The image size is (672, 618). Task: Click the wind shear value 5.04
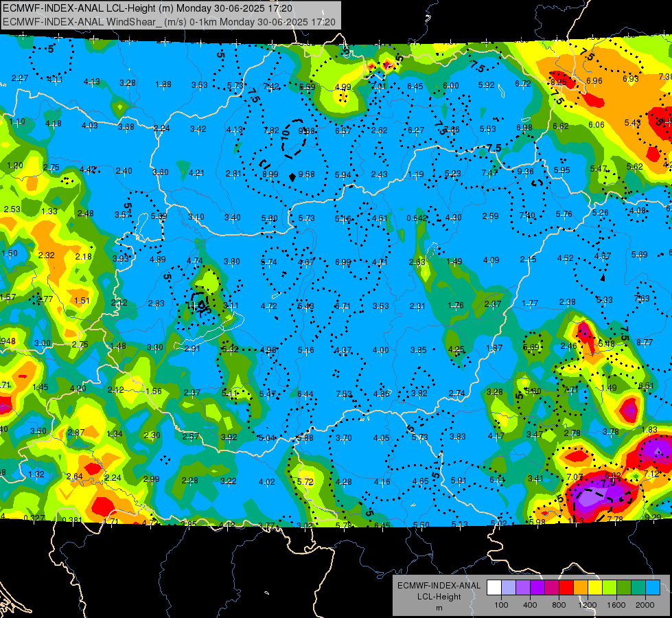click(267, 438)
